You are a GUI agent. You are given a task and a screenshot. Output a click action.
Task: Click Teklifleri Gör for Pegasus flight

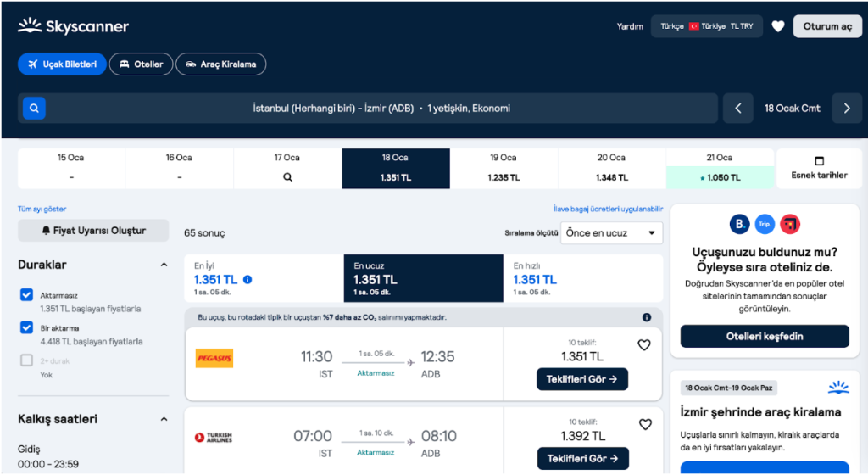[581, 379]
